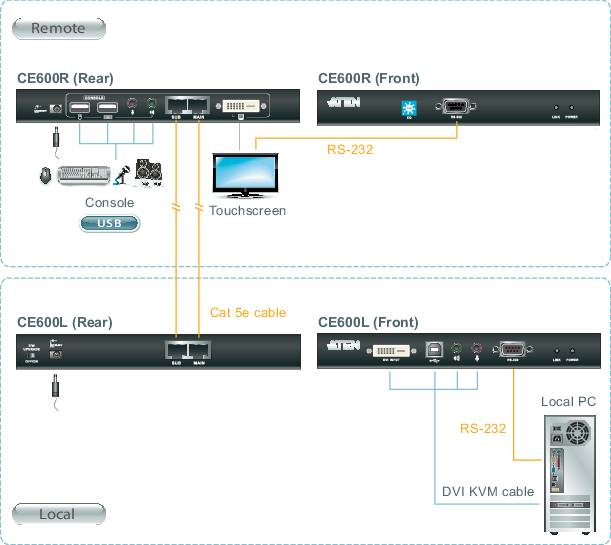This screenshot has width=611, height=545.
Task: Click the DVI KVM cable label
Action: (488, 492)
